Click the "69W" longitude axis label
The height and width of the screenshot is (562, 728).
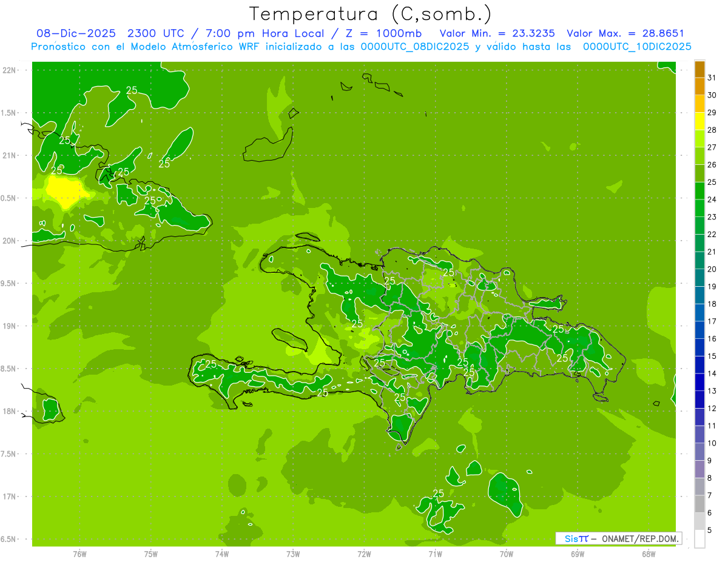tap(578, 554)
